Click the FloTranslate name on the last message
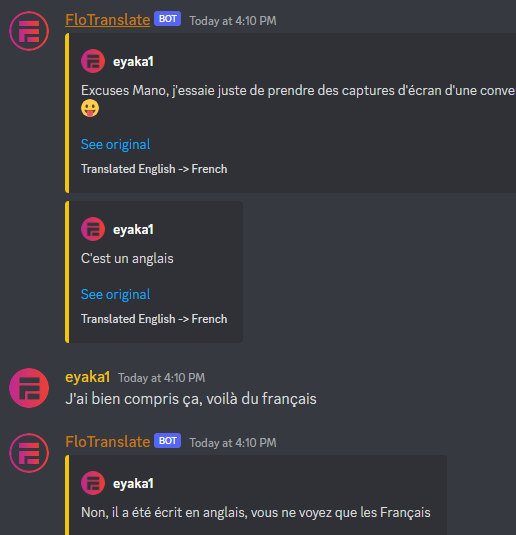 coord(108,442)
